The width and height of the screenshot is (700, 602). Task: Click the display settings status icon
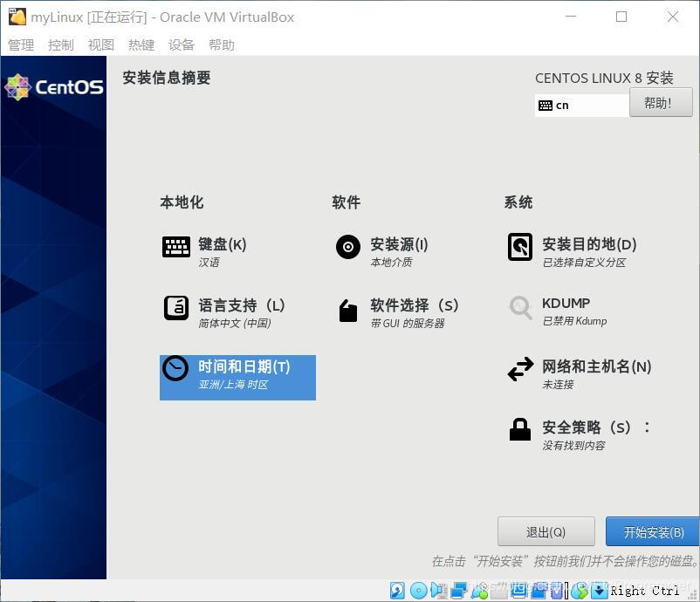pos(519,591)
